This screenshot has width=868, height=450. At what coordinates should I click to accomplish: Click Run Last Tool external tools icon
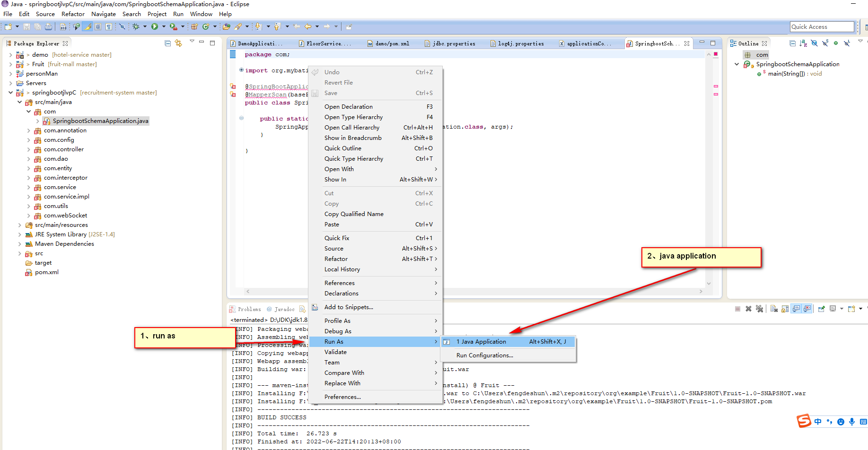click(x=173, y=26)
